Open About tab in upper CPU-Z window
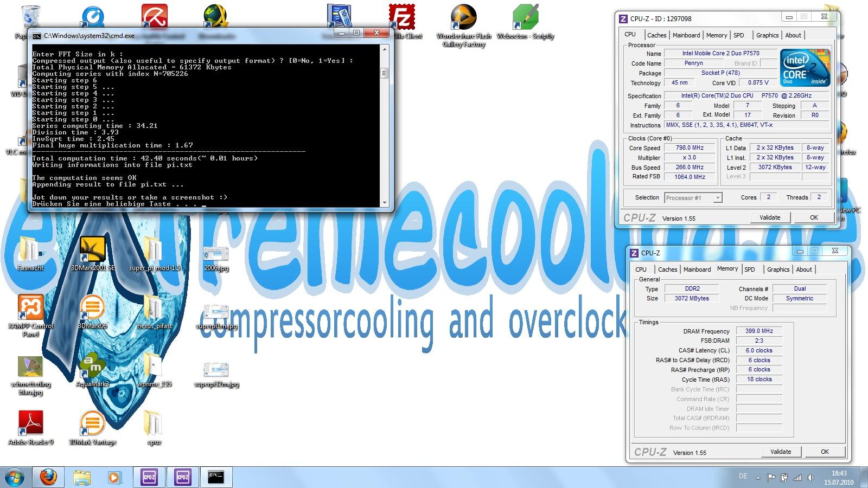 (793, 35)
